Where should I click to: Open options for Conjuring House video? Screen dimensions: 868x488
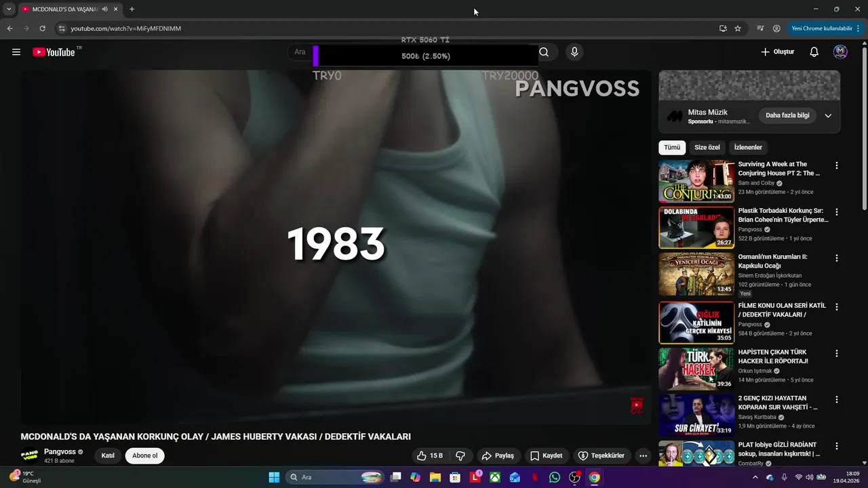click(x=836, y=165)
